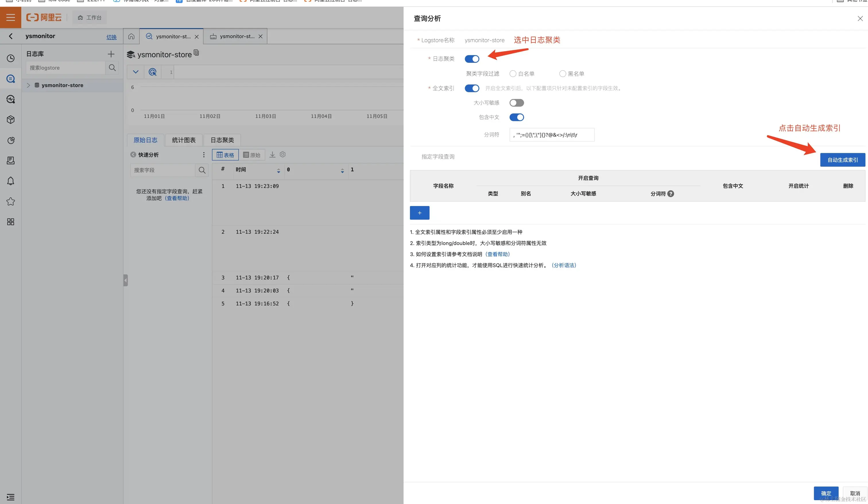Screen dimensions: 868x504
Task: Toggle the 日志聚类 switch
Action: [472, 59]
